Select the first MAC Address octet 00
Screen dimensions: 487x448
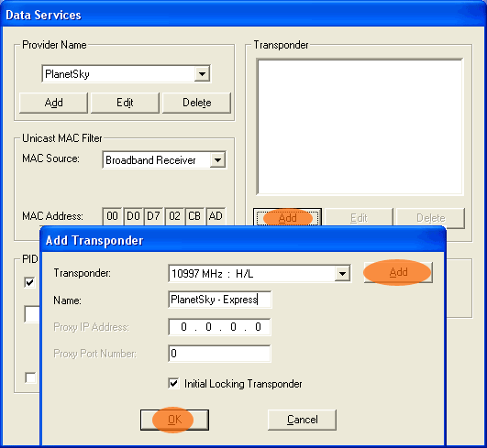click(112, 216)
